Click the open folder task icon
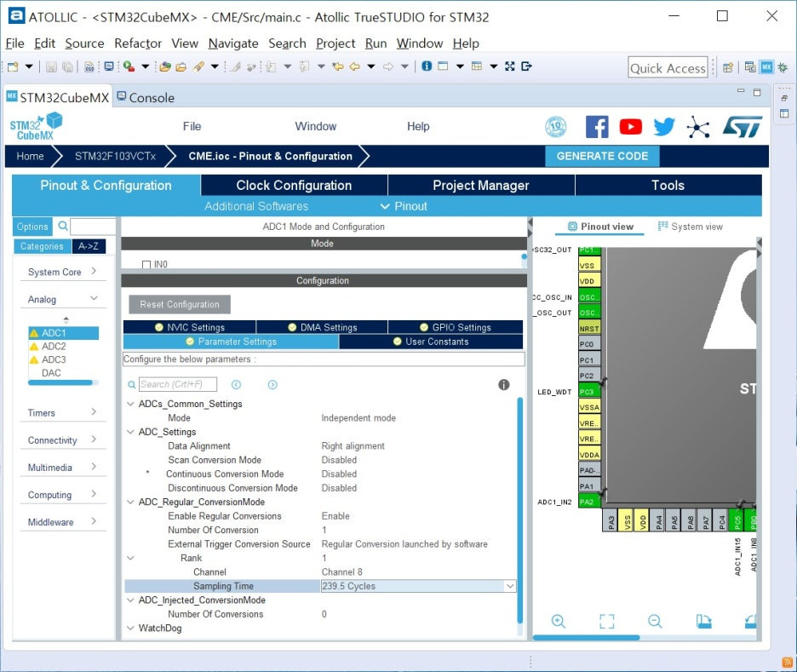The height and width of the screenshot is (672, 797). [x=181, y=66]
